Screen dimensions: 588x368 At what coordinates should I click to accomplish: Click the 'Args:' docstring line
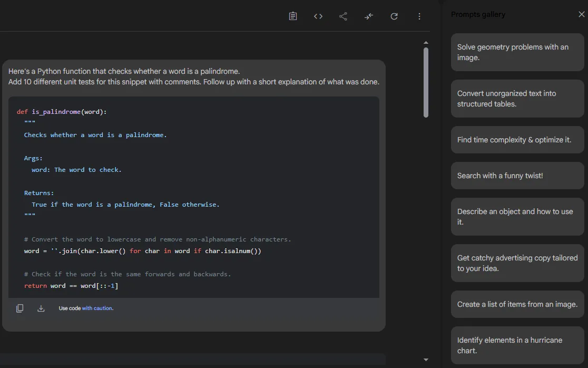point(33,158)
